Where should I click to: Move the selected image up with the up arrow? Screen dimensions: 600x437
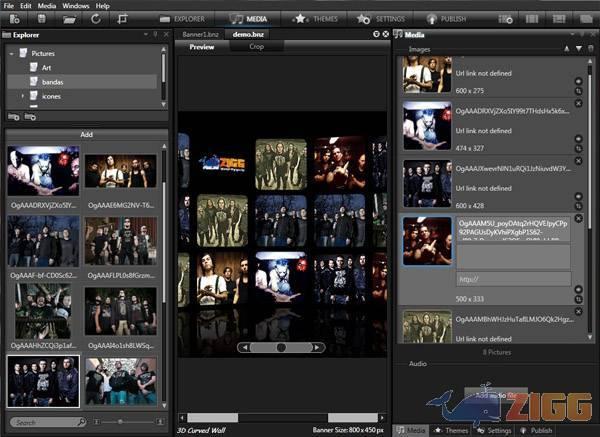click(565, 48)
